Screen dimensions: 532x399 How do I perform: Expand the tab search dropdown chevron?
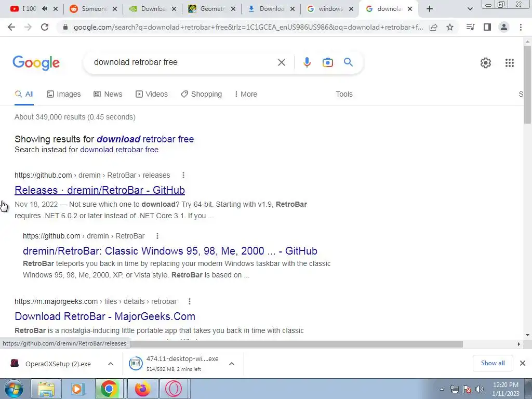tap(470, 9)
